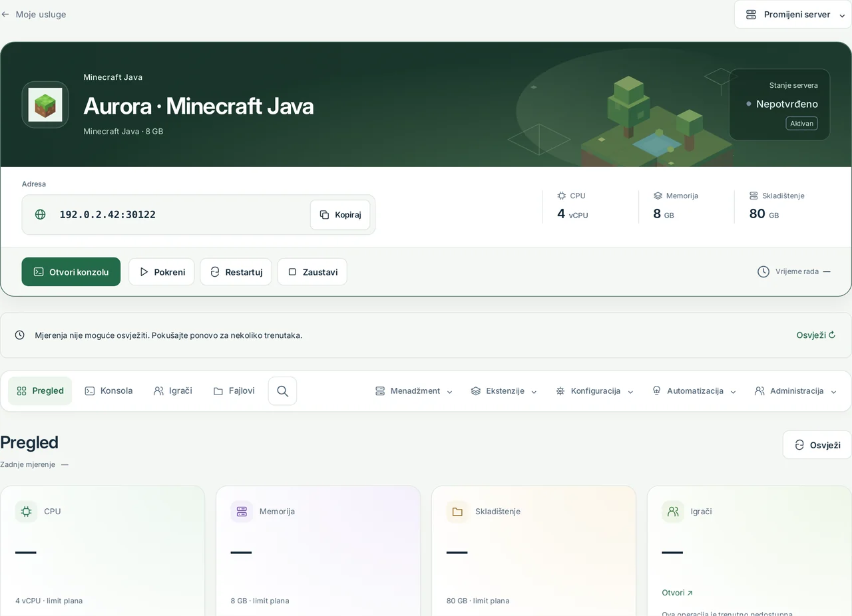Click the Memorija layers icon in header stats
Image resolution: width=852 pixels, height=616 pixels.
pyautogui.click(x=658, y=196)
